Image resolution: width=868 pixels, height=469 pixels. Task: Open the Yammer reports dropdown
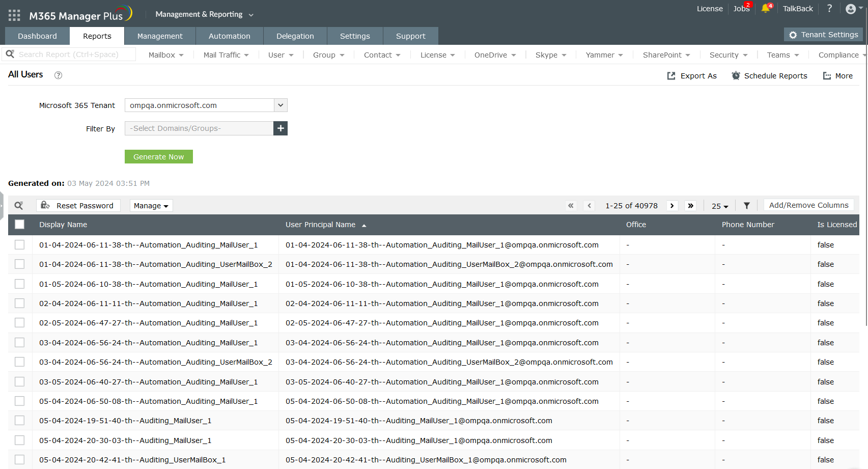coord(604,55)
